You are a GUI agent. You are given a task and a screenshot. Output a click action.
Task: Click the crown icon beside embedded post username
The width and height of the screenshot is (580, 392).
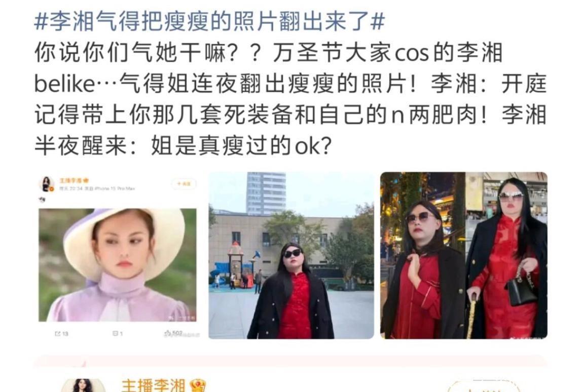point(86,180)
